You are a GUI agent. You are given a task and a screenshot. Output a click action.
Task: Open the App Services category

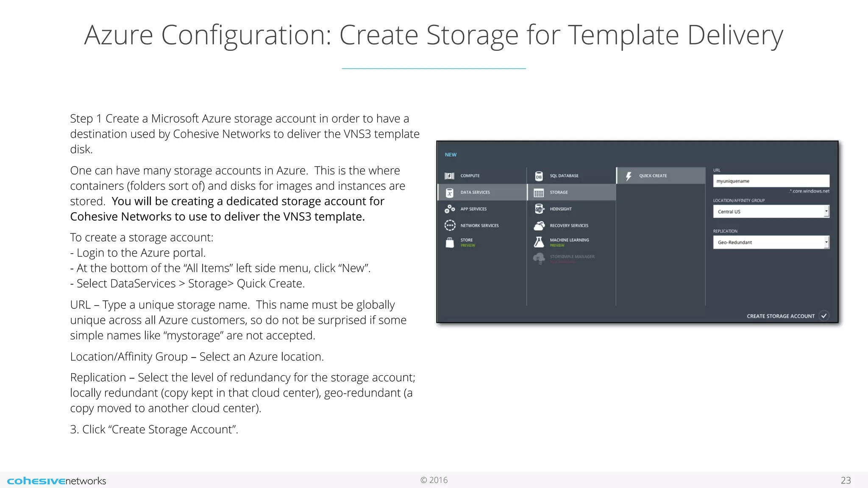482,209
